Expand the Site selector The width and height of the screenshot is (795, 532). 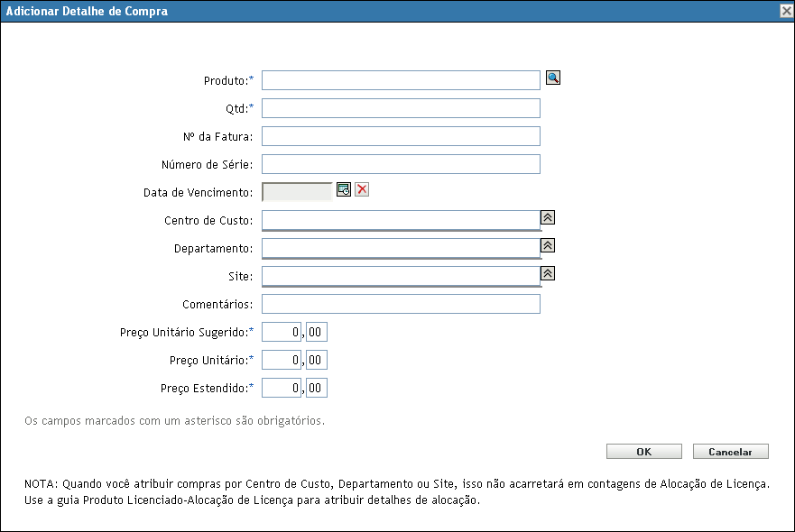[548, 273]
